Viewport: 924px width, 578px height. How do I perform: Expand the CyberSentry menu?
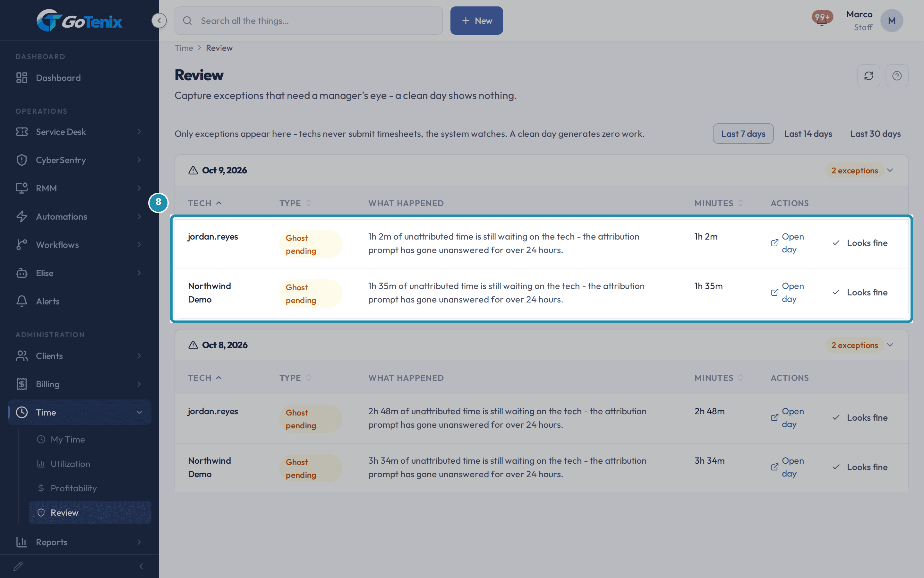click(80, 160)
